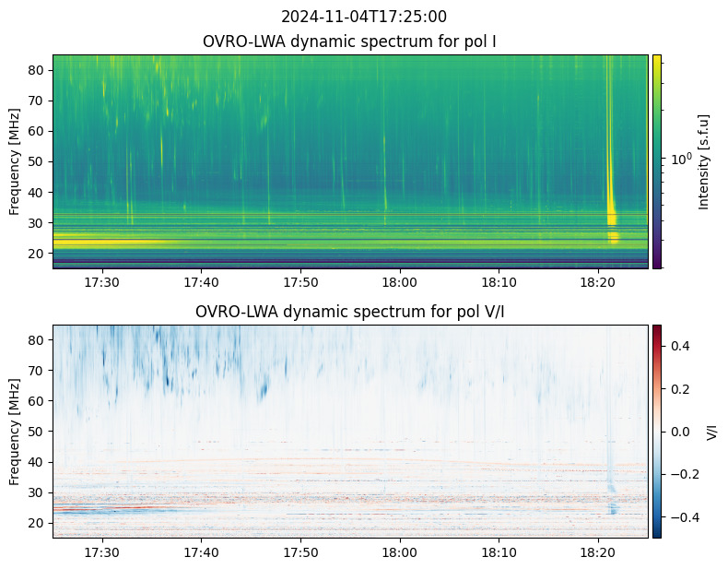This screenshot has width=728, height=569.
Task: Click the 2024-11-04T17:25:00 figure title
Action: pyautogui.click(x=363, y=17)
